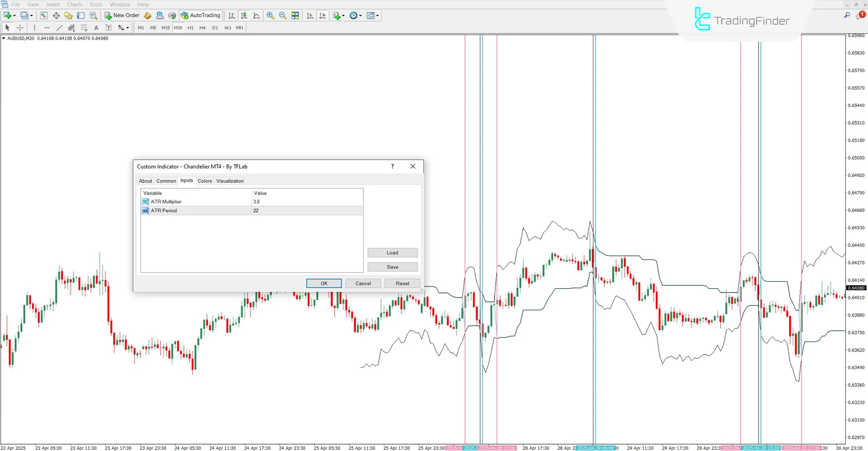Open the Charts menu
The image size is (868, 451).
[x=74, y=4]
